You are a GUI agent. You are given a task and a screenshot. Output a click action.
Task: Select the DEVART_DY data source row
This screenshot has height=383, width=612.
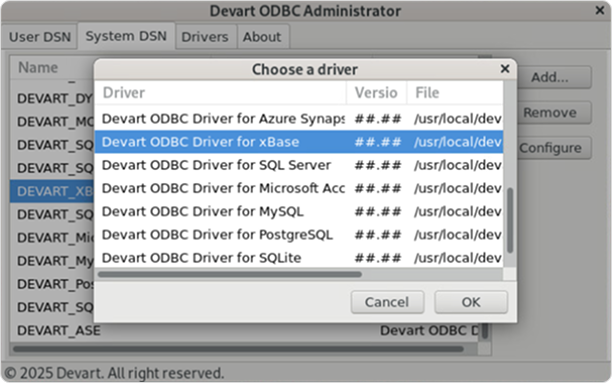click(52, 98)
